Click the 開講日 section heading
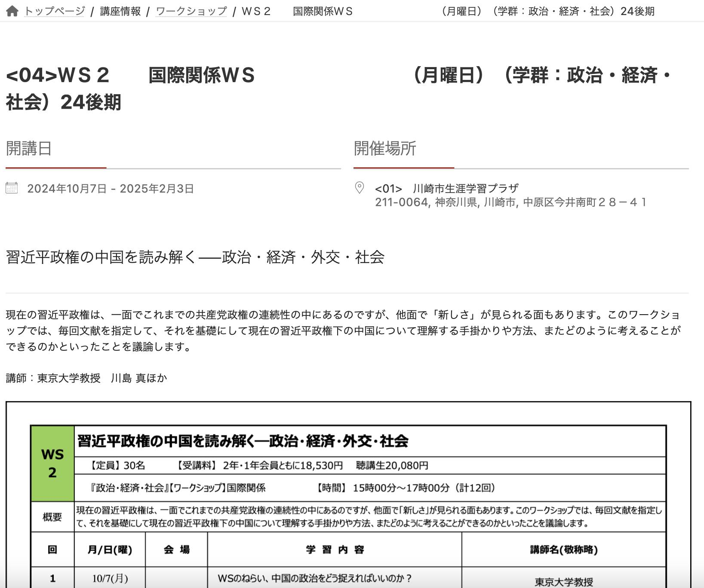 coord(29,148)
